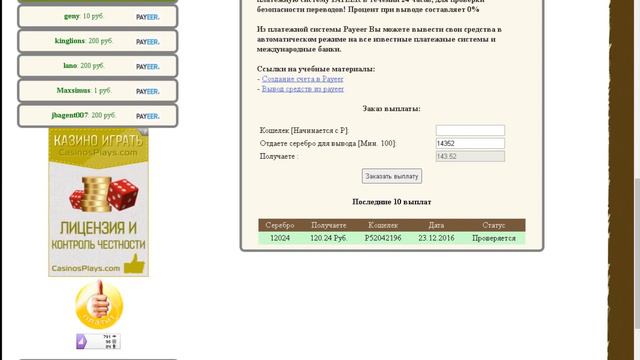Click username geny in payouts list
This screenshot has width=640, height=360.
[x=71, y=16]
